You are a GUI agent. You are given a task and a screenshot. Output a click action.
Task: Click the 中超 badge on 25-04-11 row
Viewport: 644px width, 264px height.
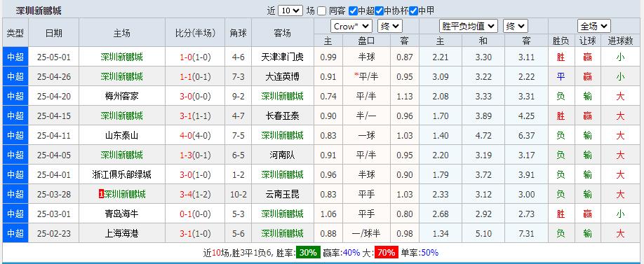[x=15, y=136]
